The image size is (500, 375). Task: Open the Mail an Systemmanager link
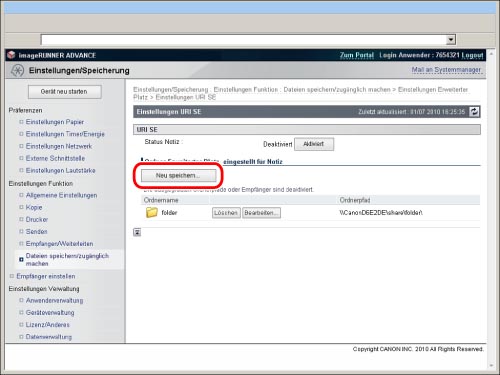point(446,70)
